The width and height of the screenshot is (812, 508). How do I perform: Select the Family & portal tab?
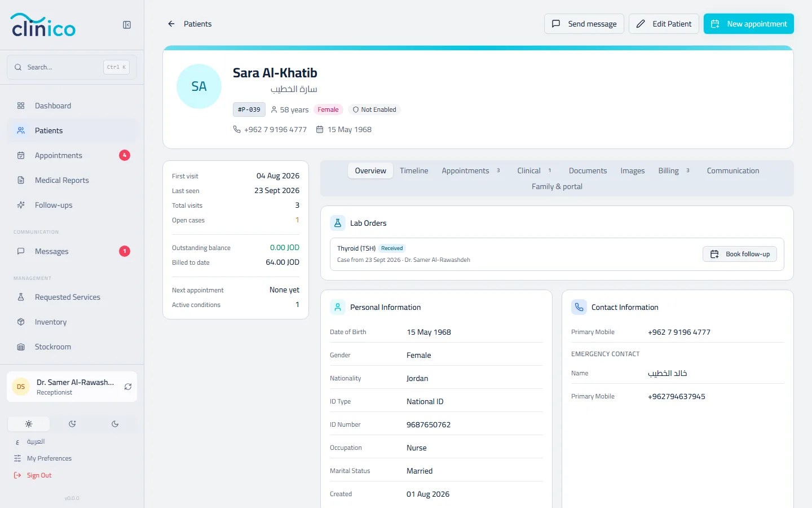(x=557, y=186)
